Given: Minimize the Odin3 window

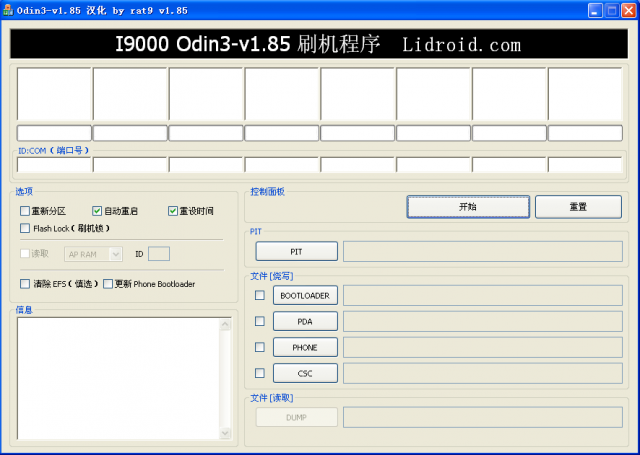Looking at the screenshot, I should pyautogui.click(x=595, y=11).
